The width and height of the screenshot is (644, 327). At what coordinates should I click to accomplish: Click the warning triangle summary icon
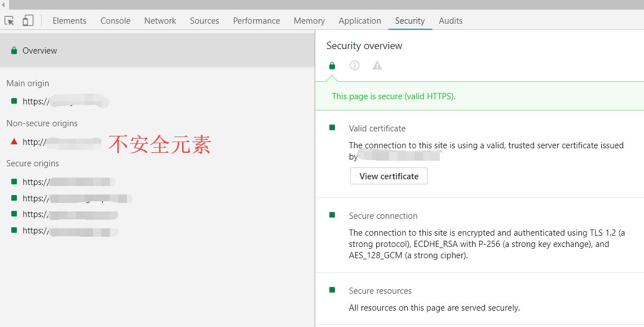pyautogui.click(x=377, y=65)
